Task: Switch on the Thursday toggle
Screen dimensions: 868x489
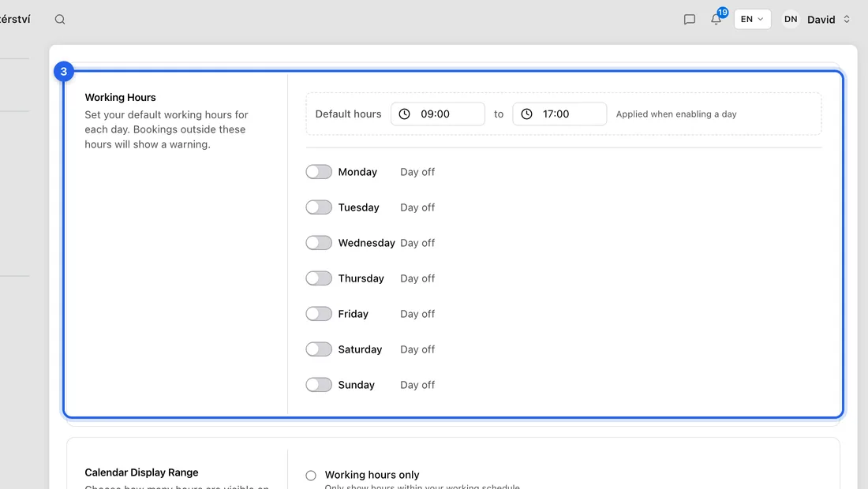Action: point(319,278)
